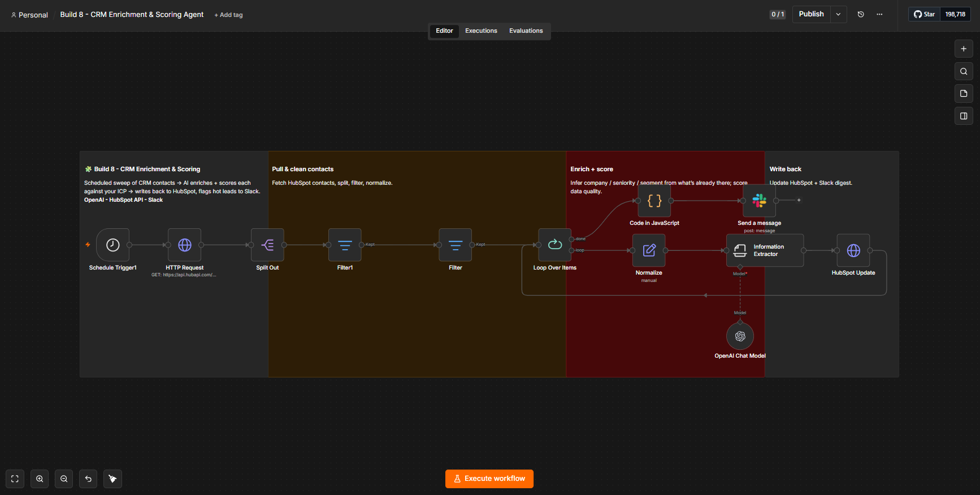Viewport: 980px width, 495px height.
Task: Click the workflow name title field
Action: 132,14
